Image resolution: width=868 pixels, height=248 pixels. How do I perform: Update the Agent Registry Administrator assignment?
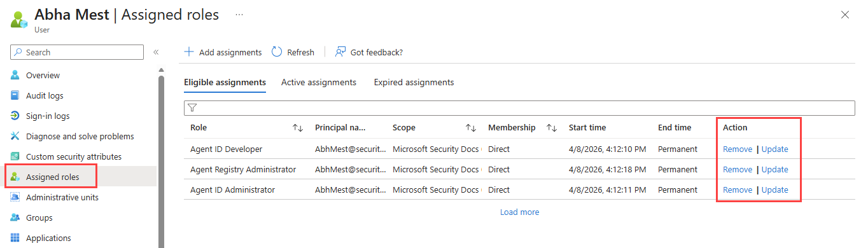click(774, 170)
